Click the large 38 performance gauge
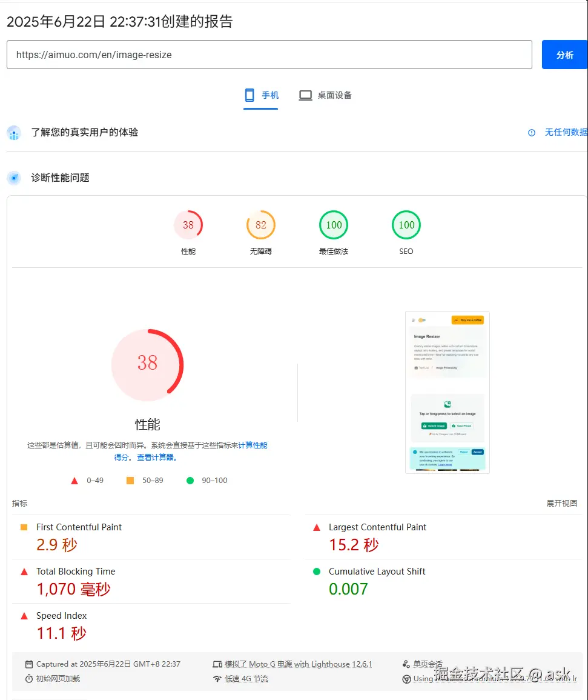 point(147,365)
